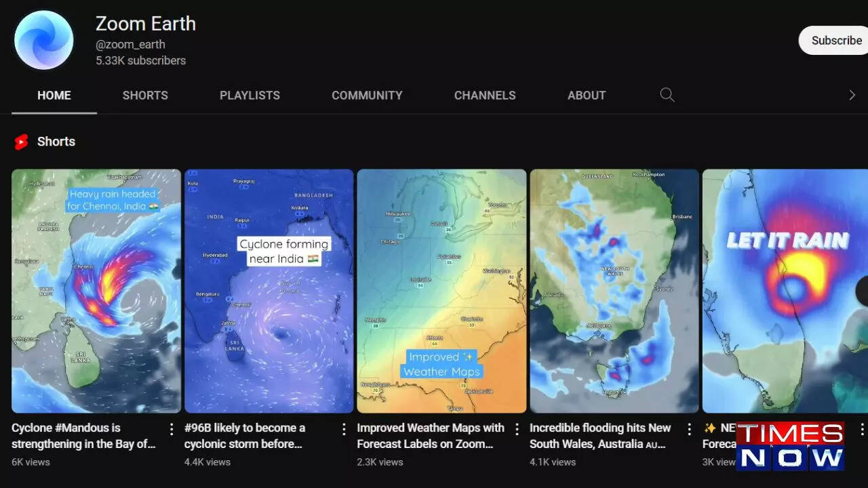Click the 2.3K views count
The width and height of the screenshot is (868, 488).
[x=380, y=462]
